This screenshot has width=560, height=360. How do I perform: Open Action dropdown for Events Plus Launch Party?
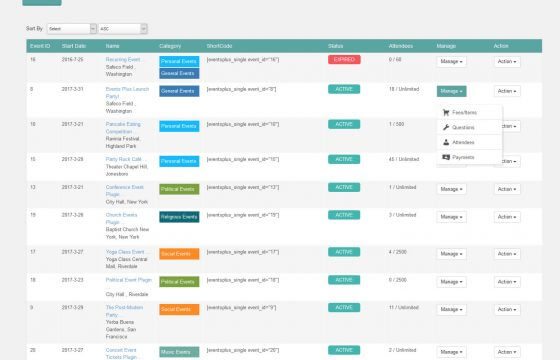pos(507,91)
